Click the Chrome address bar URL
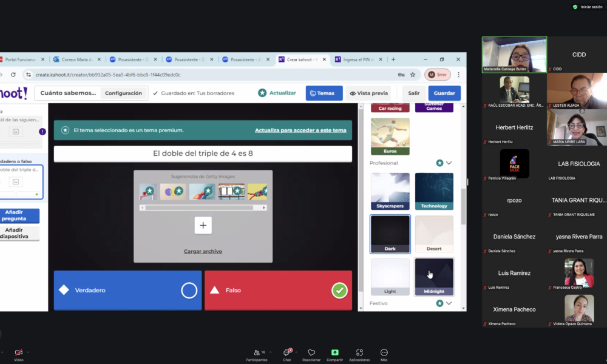Screen dimensions: 607x364 coord(108,75)
